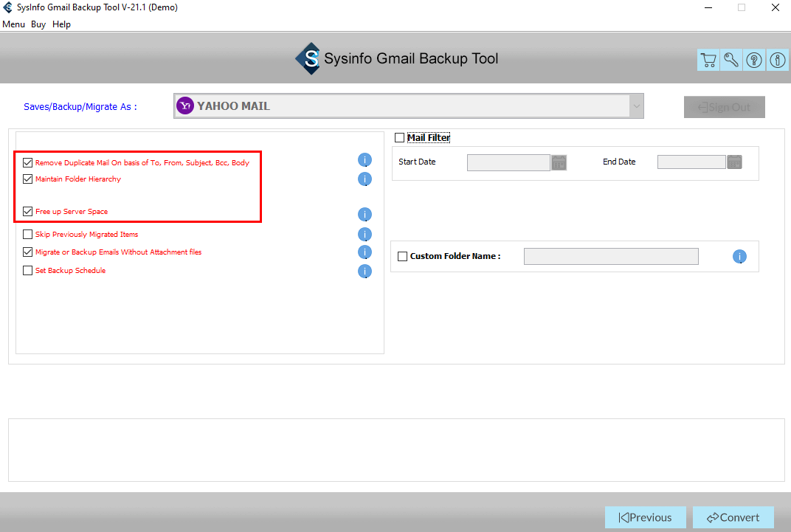Image resolution: width=791 pixels, height=532 pixels.
Task: Open the Start Date calendar picker
Action: point(559,162)
